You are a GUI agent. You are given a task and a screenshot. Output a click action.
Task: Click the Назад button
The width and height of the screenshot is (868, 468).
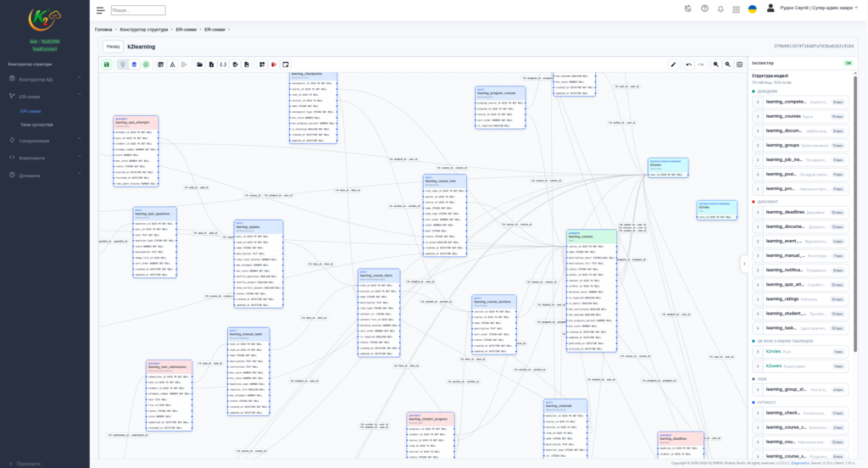click(x=113, y=47)
